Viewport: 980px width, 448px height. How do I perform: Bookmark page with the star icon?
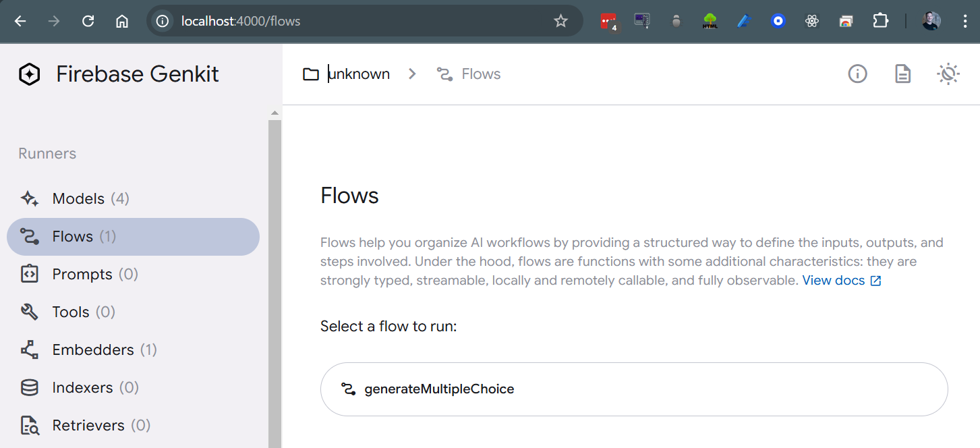[x=560, y=22]
